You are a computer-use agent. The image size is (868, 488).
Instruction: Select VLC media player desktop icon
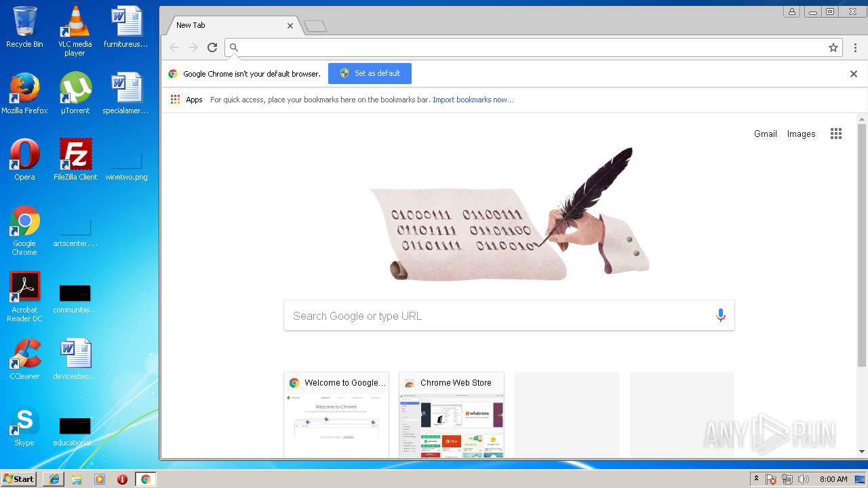click(75, 31)
